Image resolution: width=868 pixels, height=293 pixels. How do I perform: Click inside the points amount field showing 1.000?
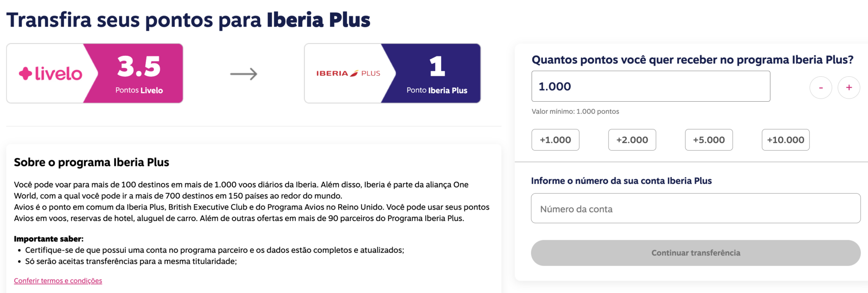coord(651,86)
